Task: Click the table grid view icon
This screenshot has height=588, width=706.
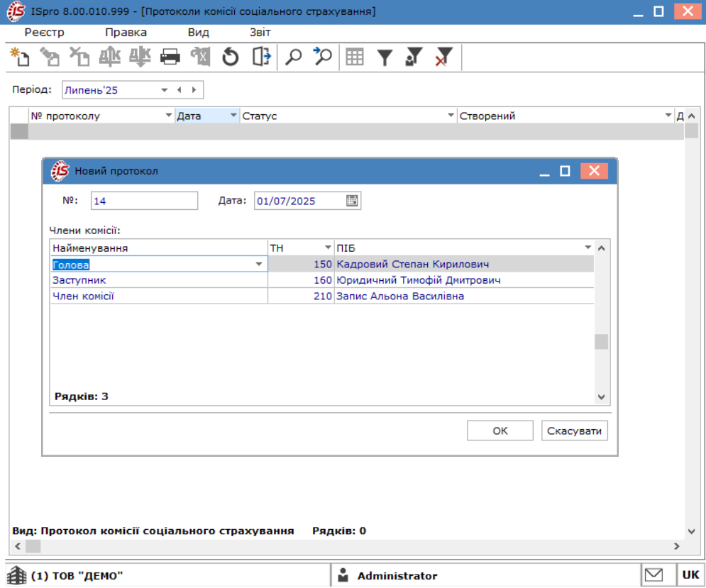Action: pos(355,57)
